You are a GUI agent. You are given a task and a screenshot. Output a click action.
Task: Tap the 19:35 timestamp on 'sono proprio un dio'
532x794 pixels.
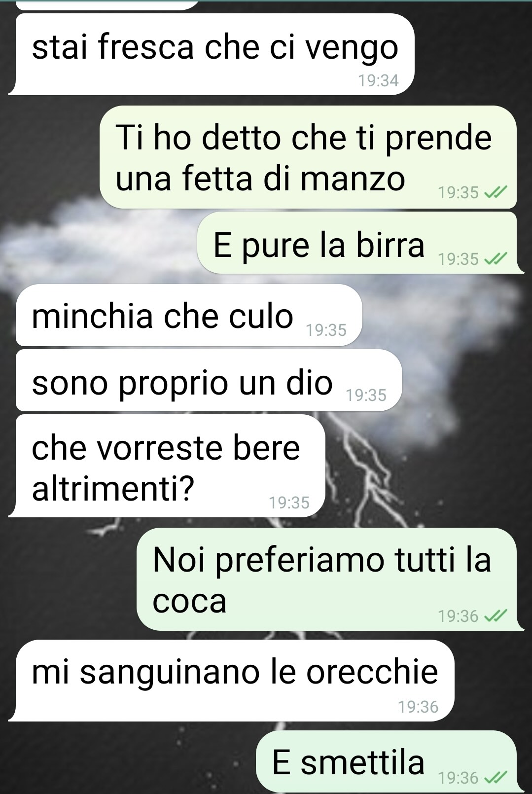[366, 395]
